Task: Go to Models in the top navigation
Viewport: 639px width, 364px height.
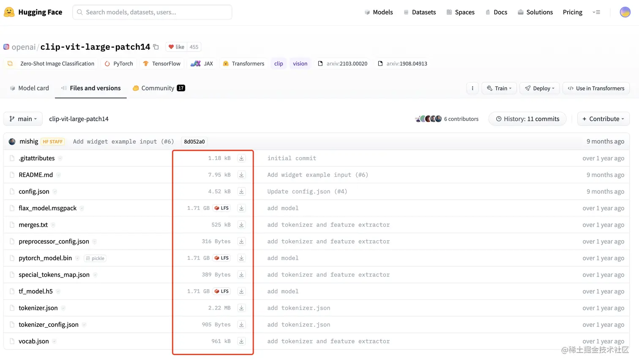Action: point(379,12)
